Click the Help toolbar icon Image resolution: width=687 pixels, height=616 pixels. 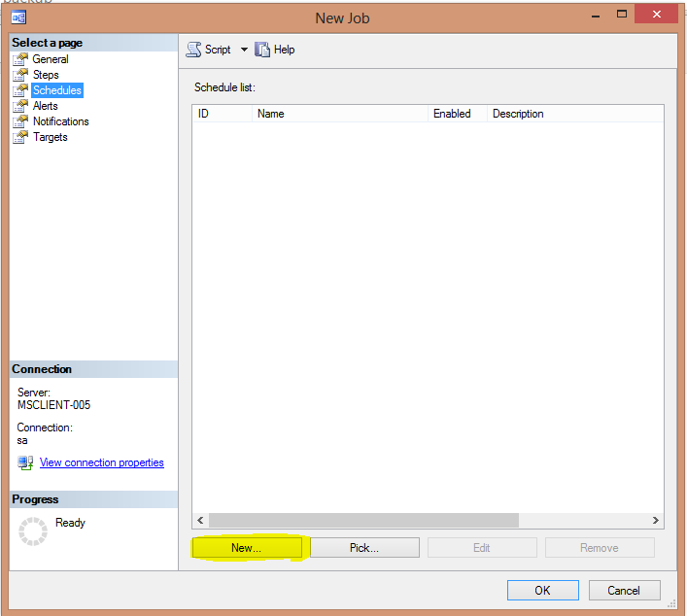pos(262,50)
